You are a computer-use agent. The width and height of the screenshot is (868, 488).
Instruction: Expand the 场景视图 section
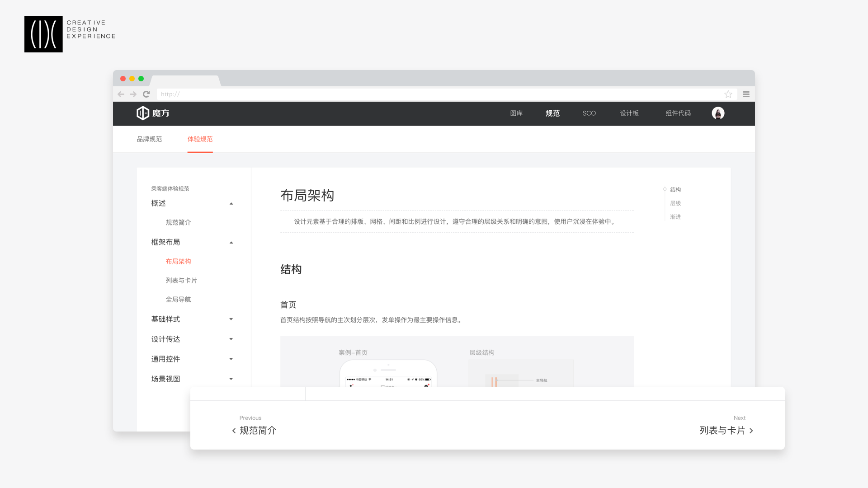(231, 379)
